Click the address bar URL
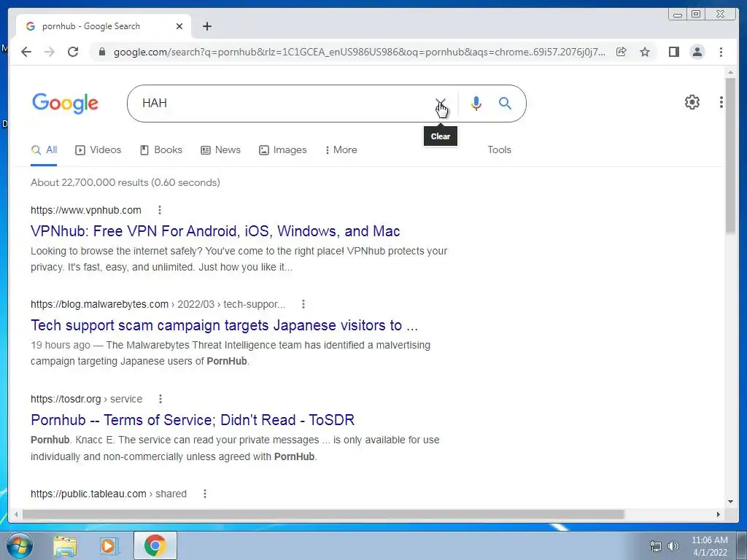Screen dimensions: 747x560 (x=360, y=52)
